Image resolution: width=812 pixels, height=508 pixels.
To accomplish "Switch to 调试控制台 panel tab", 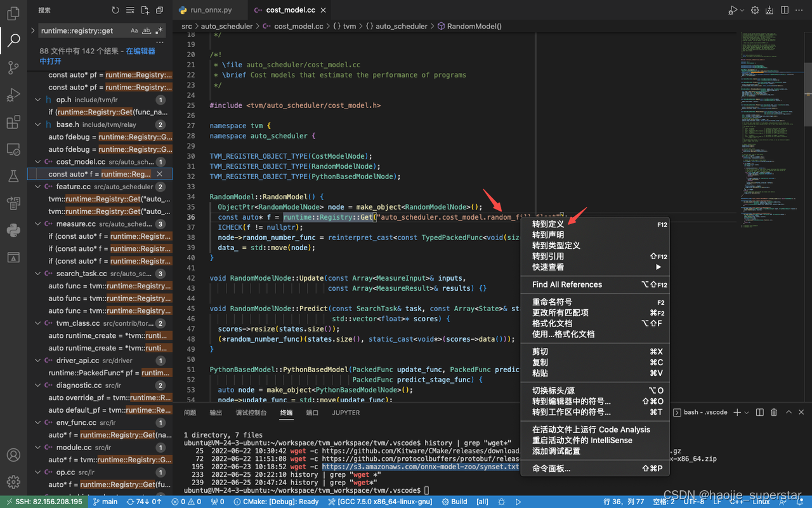I will (x=251, y=413).
